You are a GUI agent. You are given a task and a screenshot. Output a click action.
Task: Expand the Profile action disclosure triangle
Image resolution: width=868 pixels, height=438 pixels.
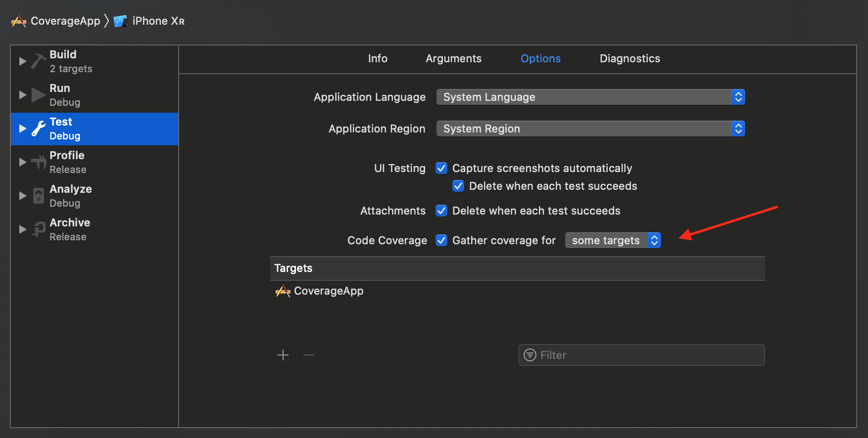coord(22,162)
